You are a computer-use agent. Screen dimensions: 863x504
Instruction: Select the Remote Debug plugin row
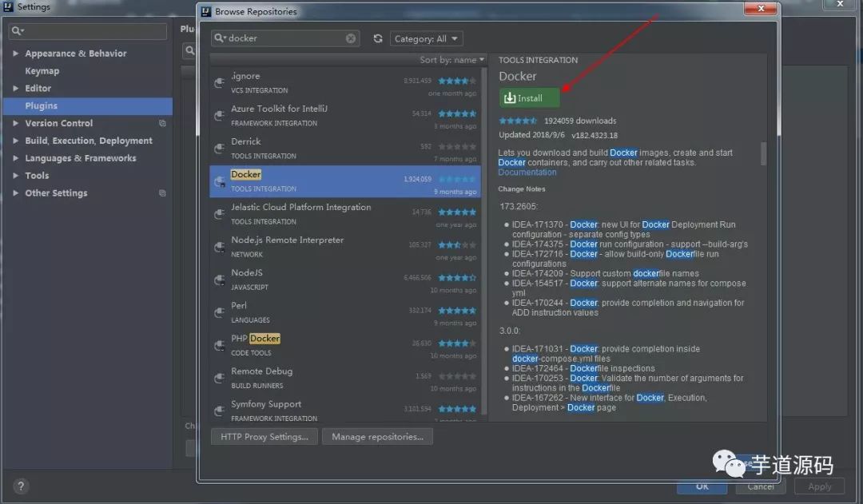345,379
